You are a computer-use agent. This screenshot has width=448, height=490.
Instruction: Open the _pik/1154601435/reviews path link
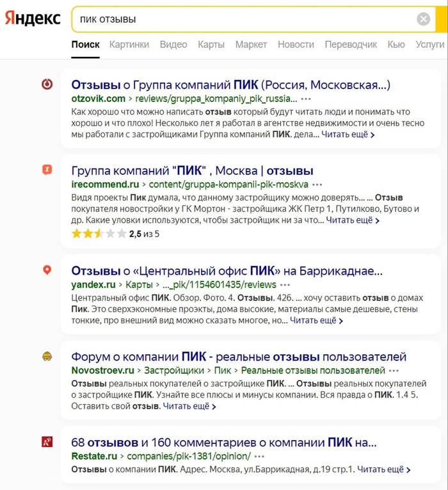point(220,284)
